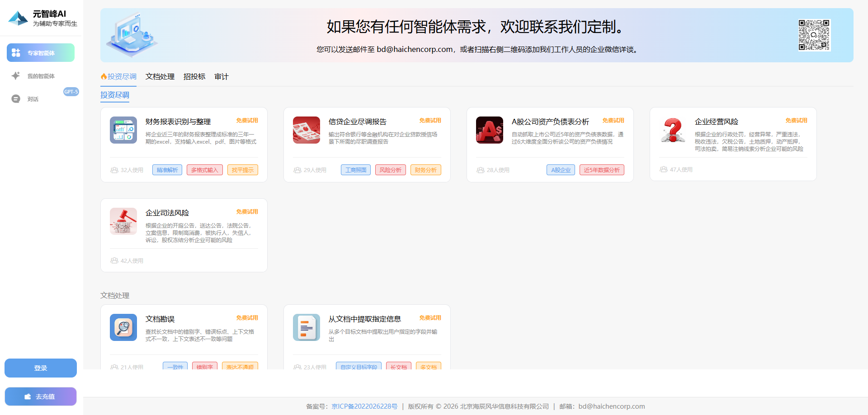Click 免费试用 on 信贷企业尽调报告 card
The image size is (868, 415).
[430, 121]
